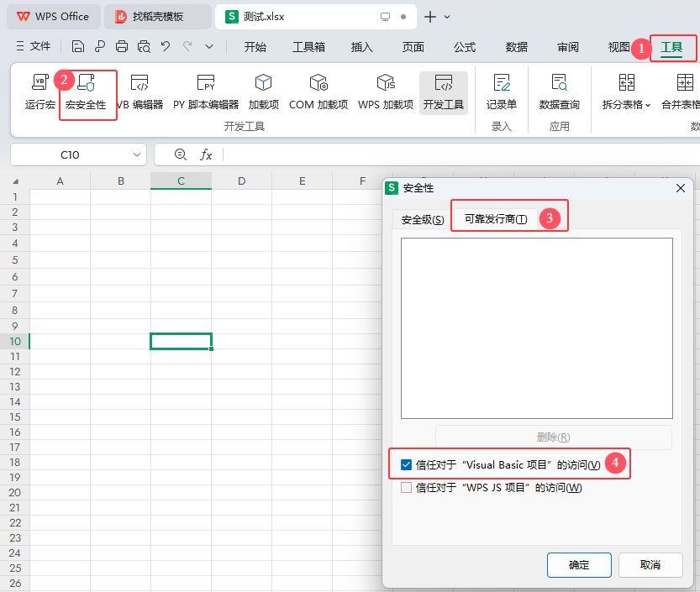Click 取消 to cancel the dialog
The image size is (700, 592).
pyautogui.click(x=650, y=565)
